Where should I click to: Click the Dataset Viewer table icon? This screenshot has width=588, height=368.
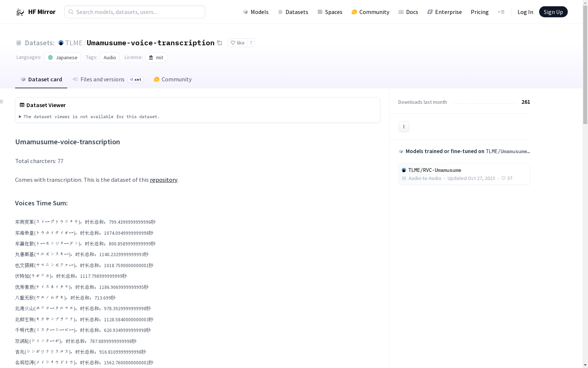22,105
